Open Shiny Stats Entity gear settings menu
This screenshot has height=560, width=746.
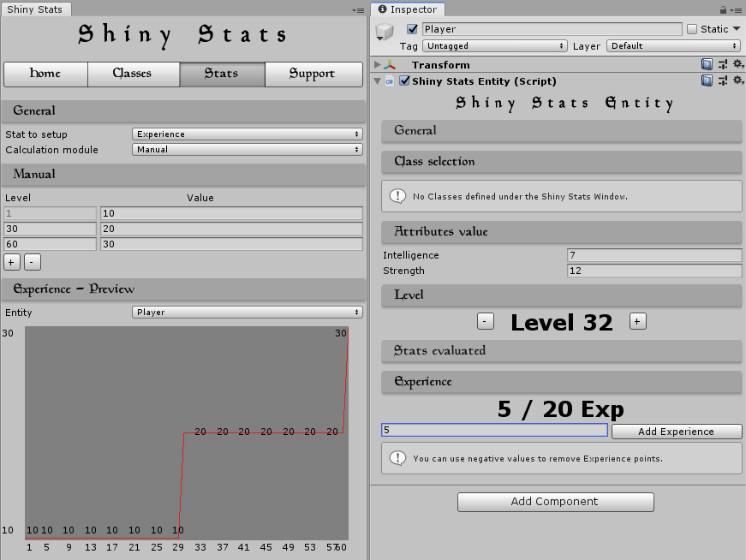[736, 80]
